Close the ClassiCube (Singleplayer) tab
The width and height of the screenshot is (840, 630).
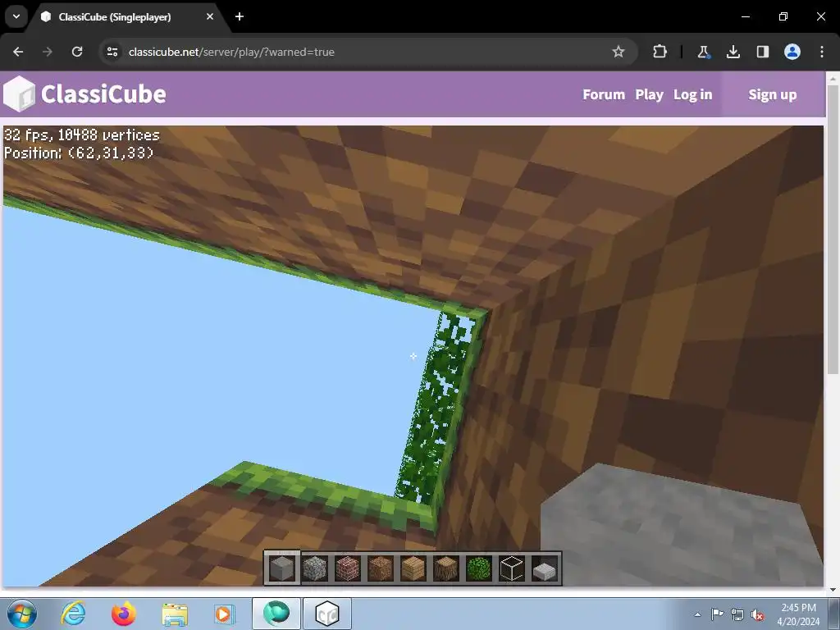pos(210,16)
